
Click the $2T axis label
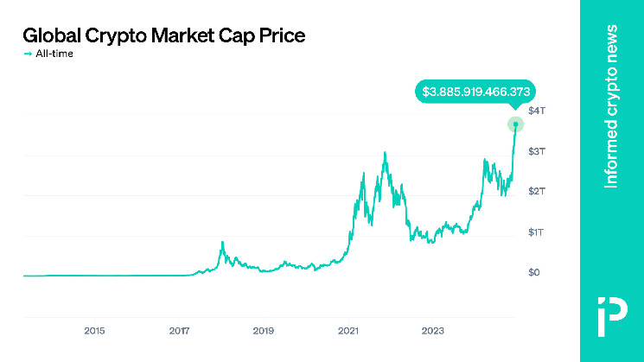pyautogui.click(x=537, y=191)
